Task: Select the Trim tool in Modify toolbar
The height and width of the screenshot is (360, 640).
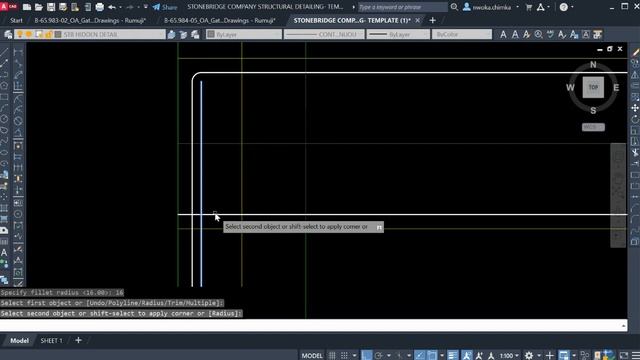Action: coord(635,153)
